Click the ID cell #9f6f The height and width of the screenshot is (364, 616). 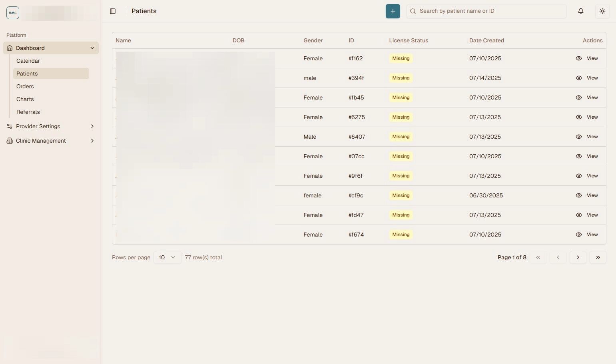(355, 176)
